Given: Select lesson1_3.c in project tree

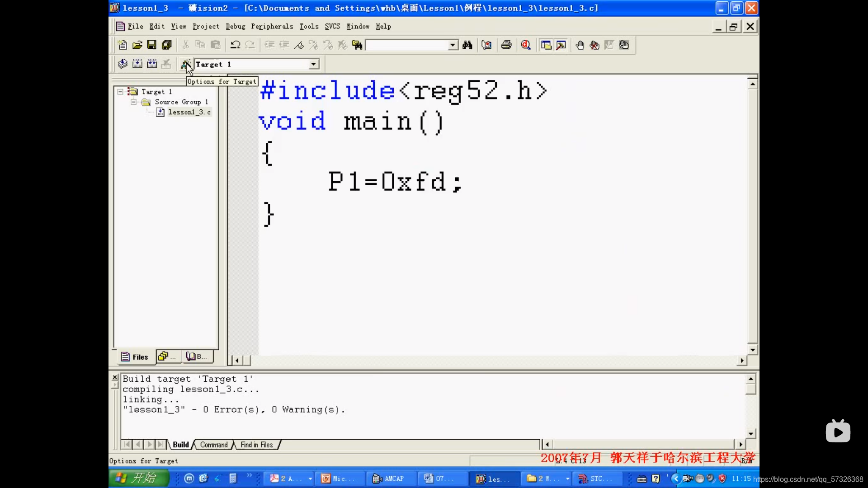Looking at the screenshot, I should pyautogui.click(x=189, y=112).
